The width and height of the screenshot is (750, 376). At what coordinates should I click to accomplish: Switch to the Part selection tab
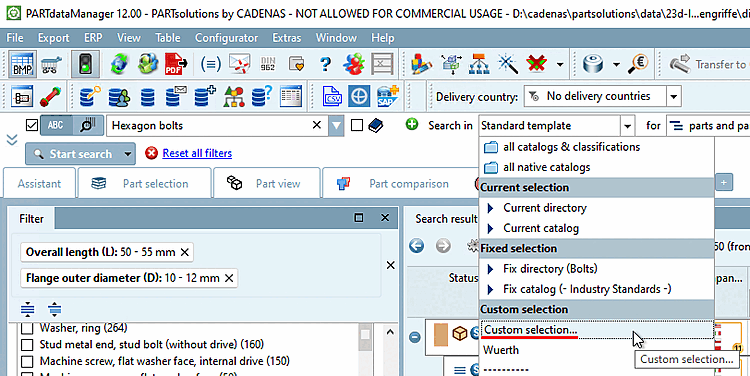(x=144, y=183)
